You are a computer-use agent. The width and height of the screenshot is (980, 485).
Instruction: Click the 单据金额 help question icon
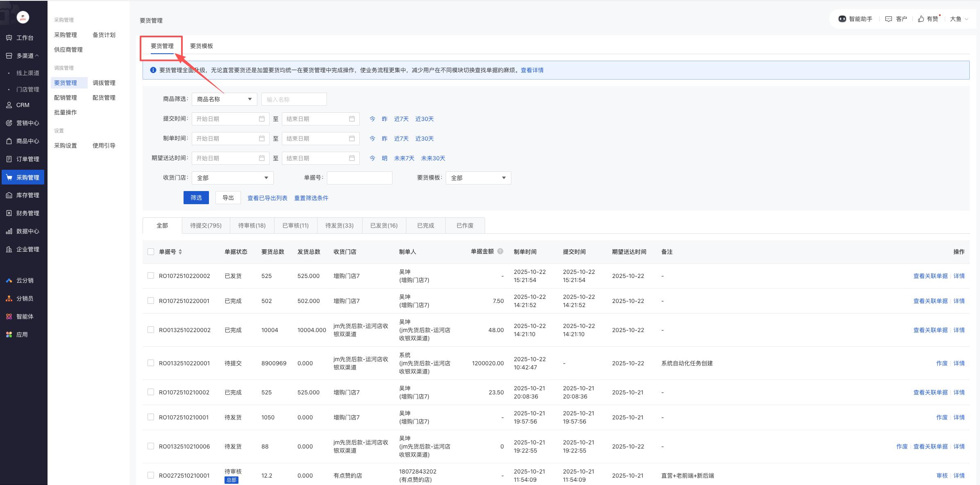pos(500,251)
